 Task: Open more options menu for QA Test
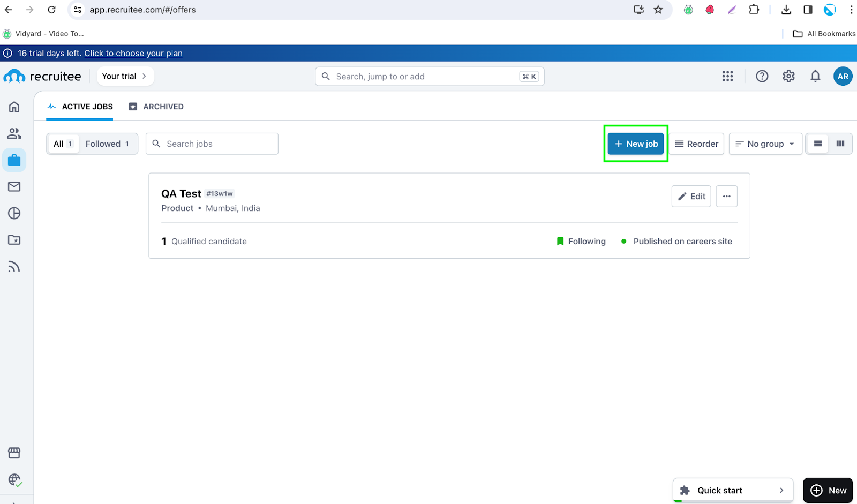click(726, 196)
